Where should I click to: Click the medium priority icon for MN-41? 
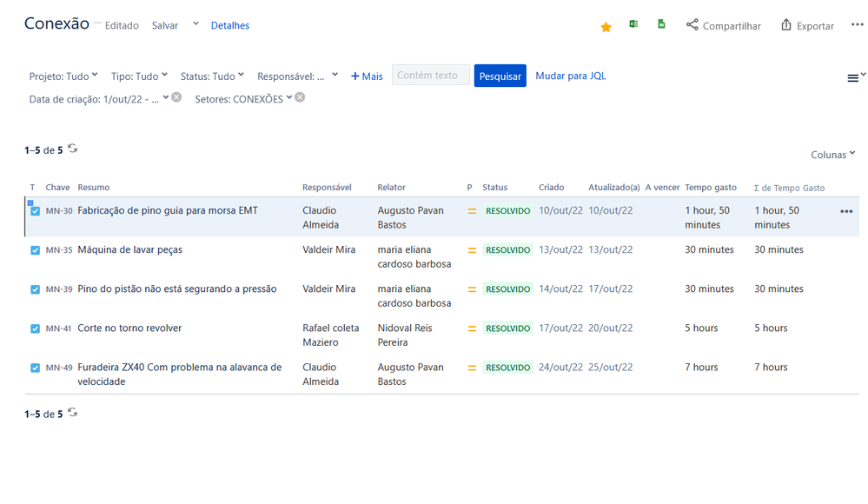pos(472,328)
